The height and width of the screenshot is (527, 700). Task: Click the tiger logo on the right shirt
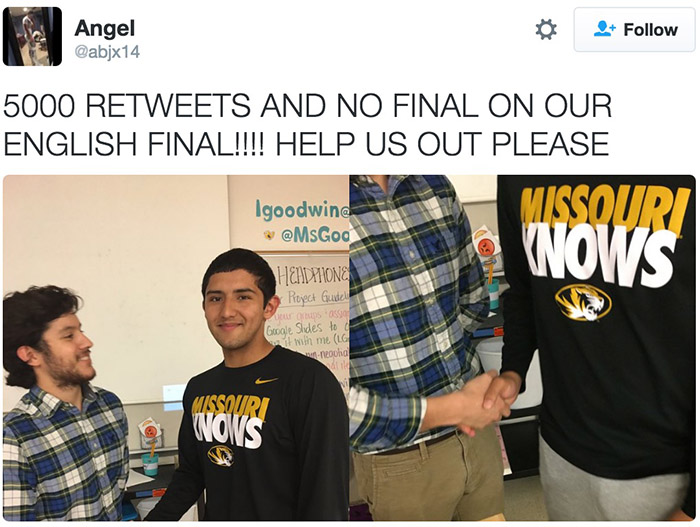click(583, 302)
